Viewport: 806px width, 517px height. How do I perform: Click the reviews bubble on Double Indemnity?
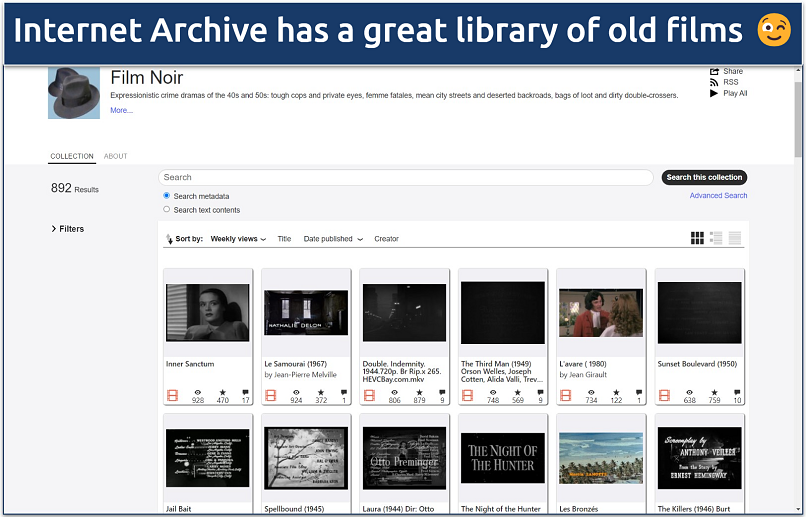pyautogui.click(x=442, y=393)
